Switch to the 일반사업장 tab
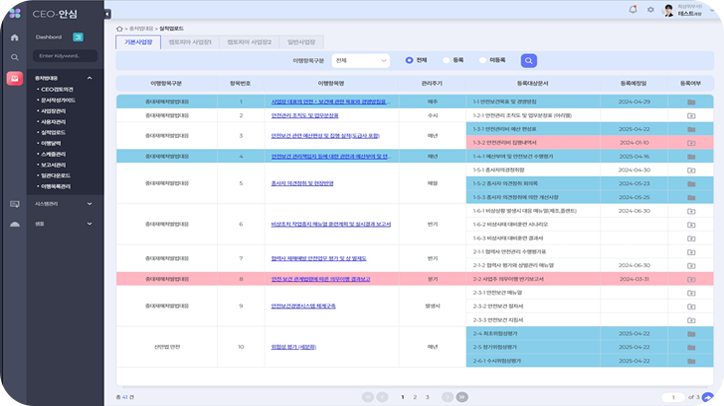Viewport: 724px width, 406px height. 301,42
